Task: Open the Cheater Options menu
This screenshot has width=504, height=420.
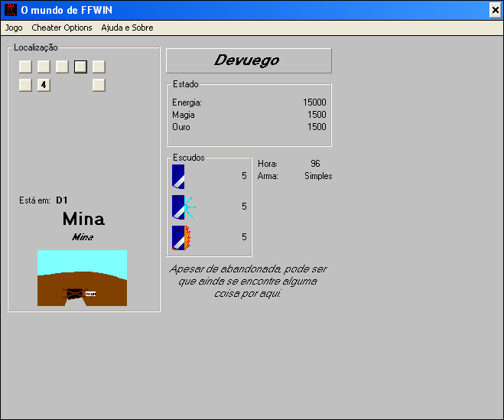Action: pyautogui.click(x=62, y=28)
